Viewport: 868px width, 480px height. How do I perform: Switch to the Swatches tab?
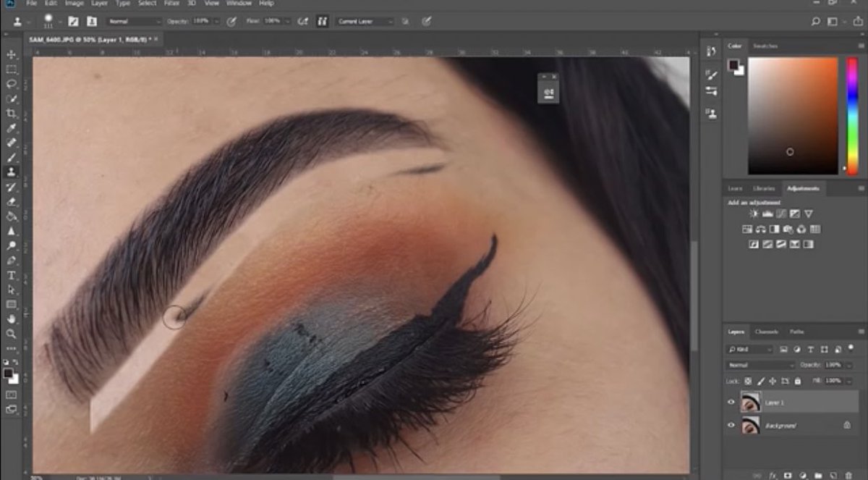tap(765, 46)
